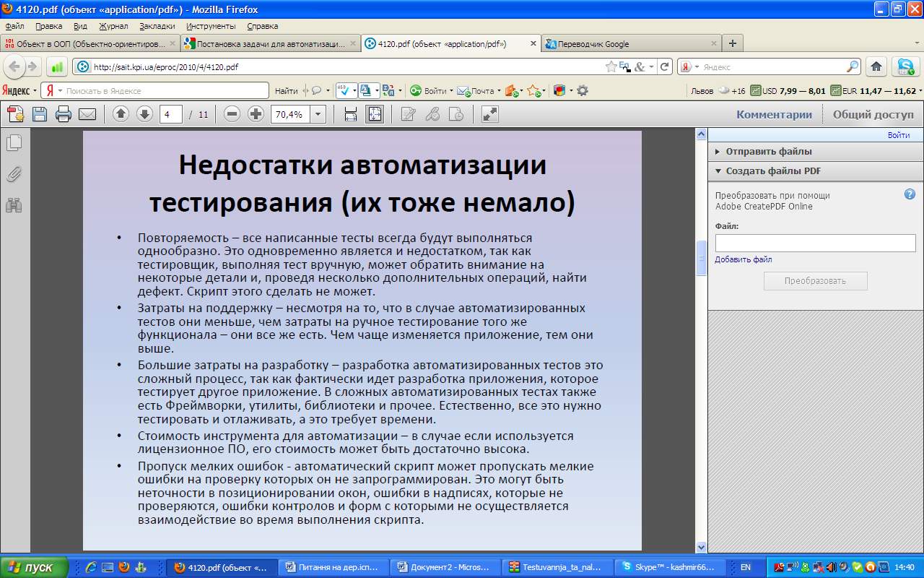Toggle fit-to-width page view

point(351,114)
